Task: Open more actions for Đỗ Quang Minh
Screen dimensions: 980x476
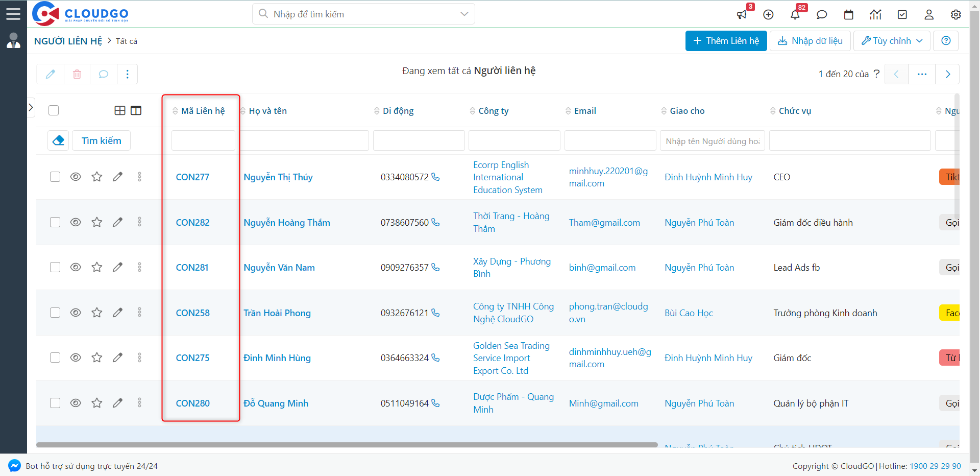Action: (x=139, y=403)
